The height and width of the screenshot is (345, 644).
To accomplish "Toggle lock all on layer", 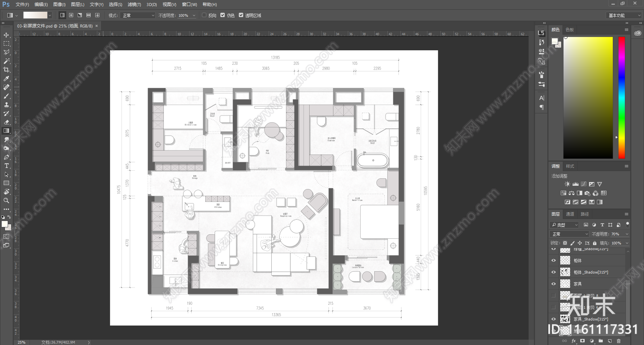I will (x=594, y=243).
